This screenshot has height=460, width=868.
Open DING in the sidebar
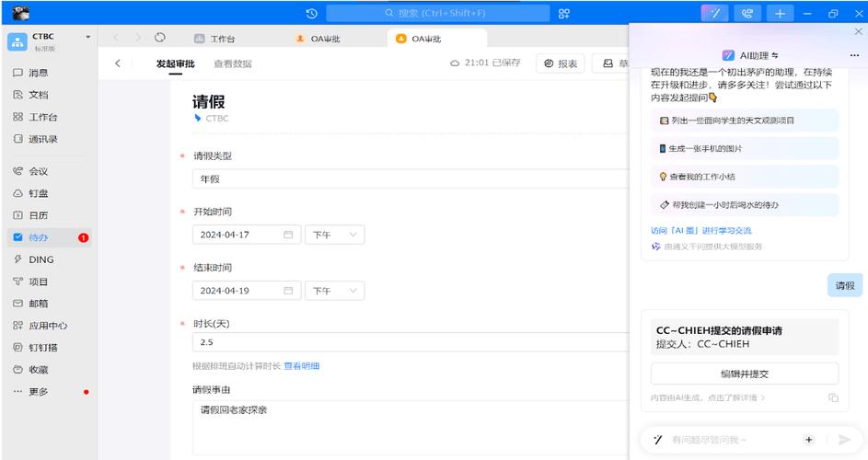tap(50, 259)
